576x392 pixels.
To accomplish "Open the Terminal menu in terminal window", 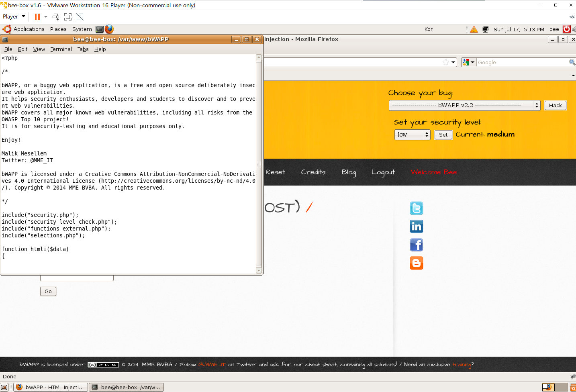I will 61,49.
